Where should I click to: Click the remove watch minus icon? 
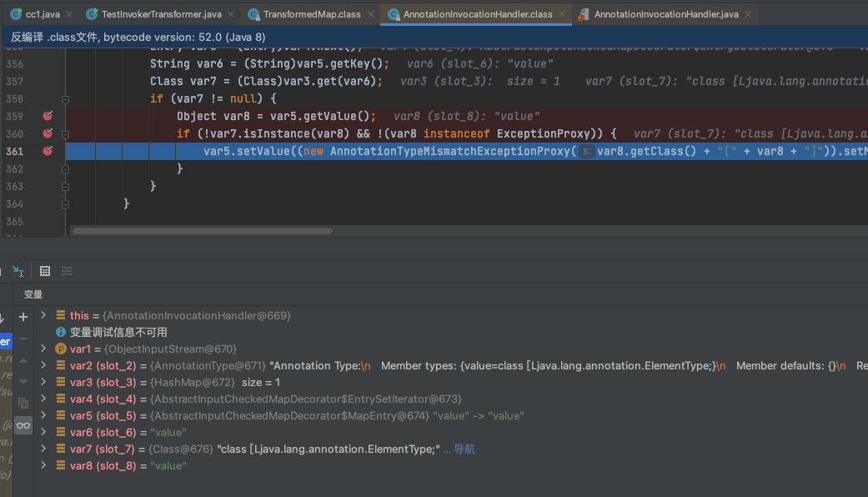23,339
